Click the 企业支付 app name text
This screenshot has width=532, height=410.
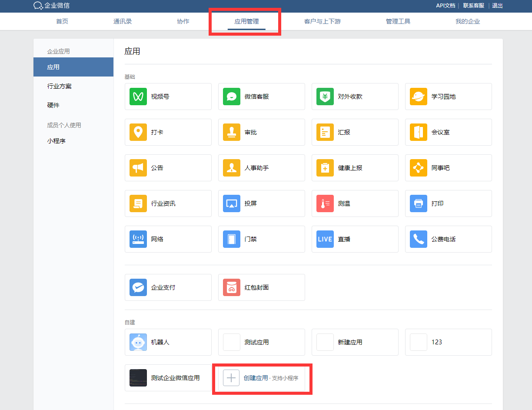163,287
